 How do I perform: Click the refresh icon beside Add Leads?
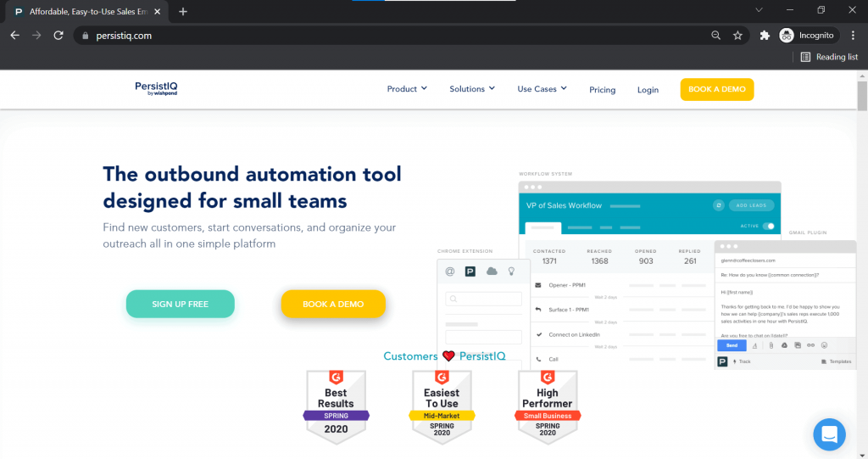(x=719, y=205)
